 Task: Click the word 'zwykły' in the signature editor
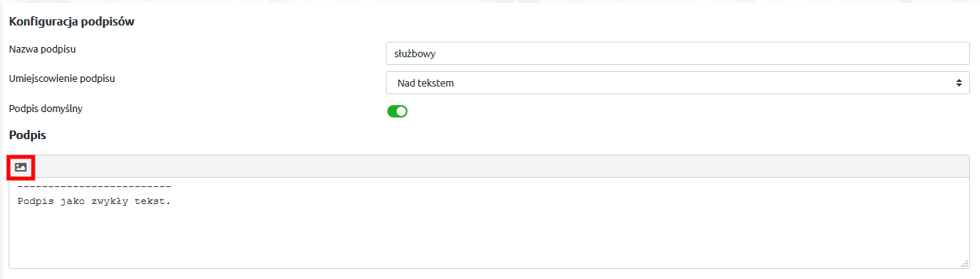(110, 202)
